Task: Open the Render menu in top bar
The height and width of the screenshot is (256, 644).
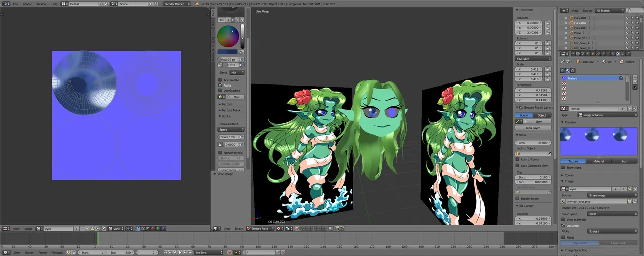Action: pos(27,4)
